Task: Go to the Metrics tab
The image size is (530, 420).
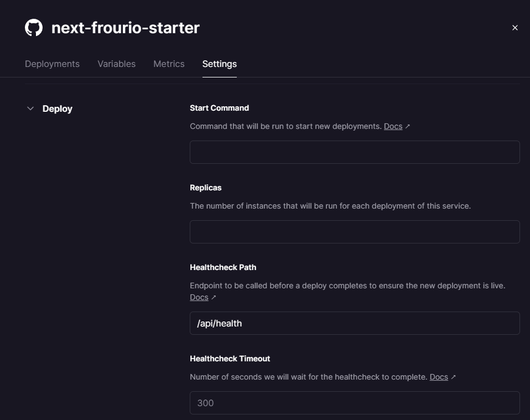Action: coord(169,64)
